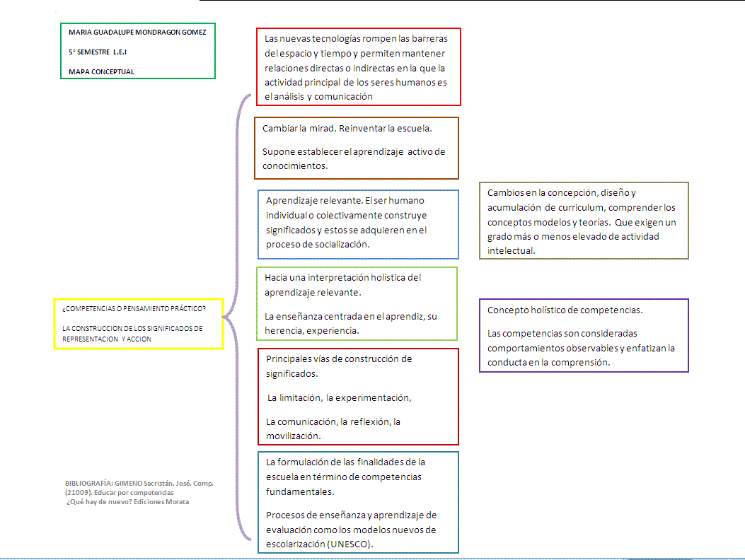Click the 'MAPA CONCEPTUAL' label

(x=101, y=71)
